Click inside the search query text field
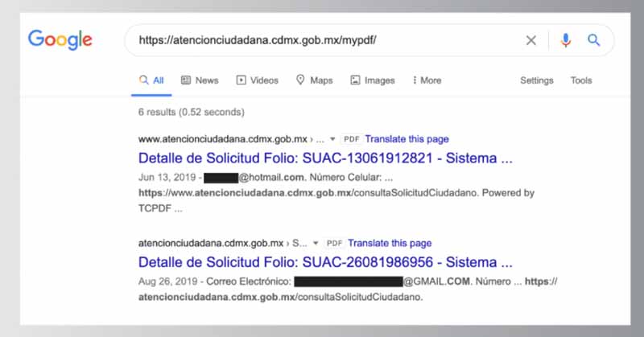 coord(322,40)
